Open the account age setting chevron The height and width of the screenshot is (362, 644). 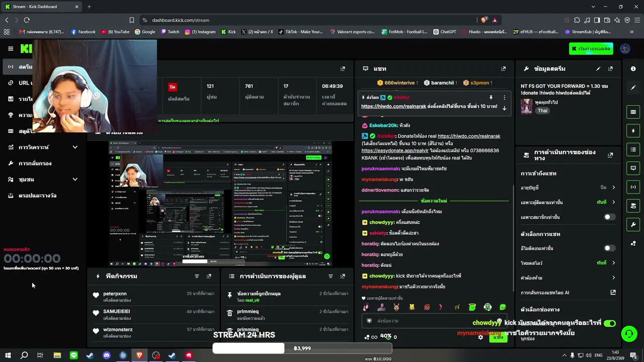[x=613, y=188]
